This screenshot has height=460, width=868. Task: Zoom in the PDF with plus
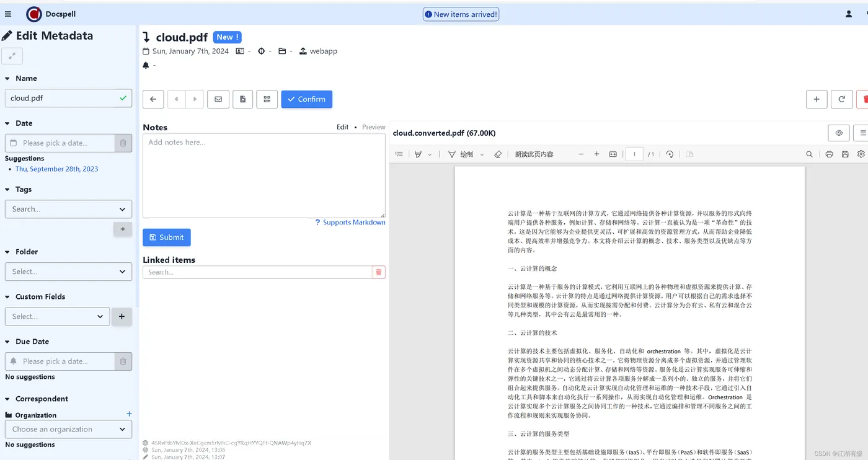596,154
